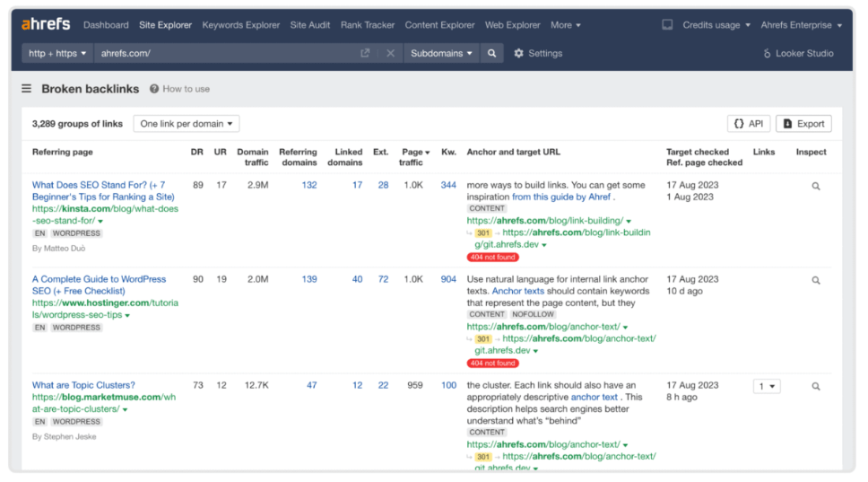Click referring domains value 139
This screenshot has height=482, width=868.
pos(309,279)
